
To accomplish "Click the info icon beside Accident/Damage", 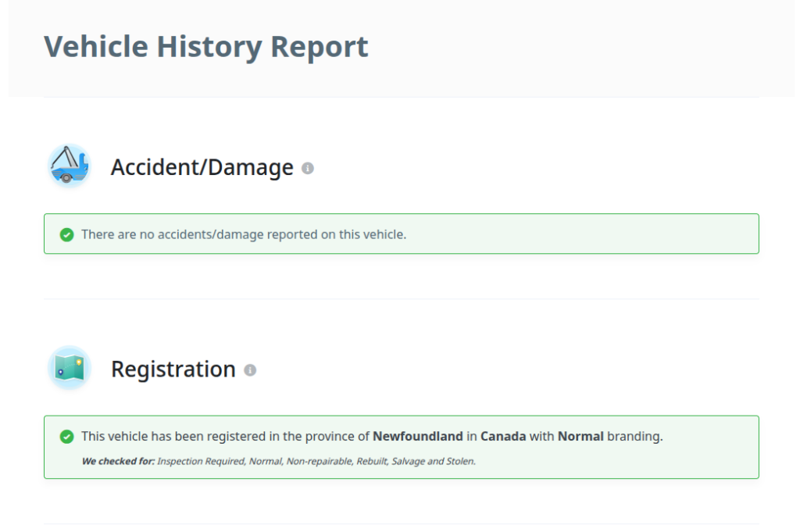I will click(x=308, y=168).
